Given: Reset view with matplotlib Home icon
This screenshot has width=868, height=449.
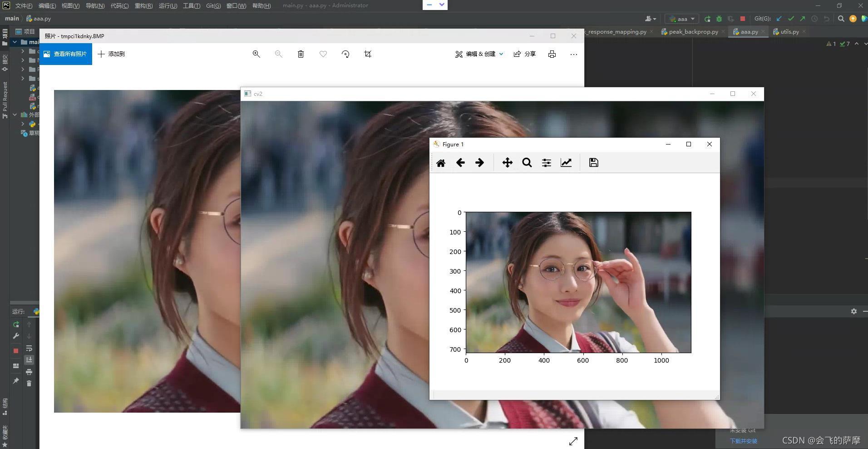Looking at the screenshot, I should click(x=440, y=163).
